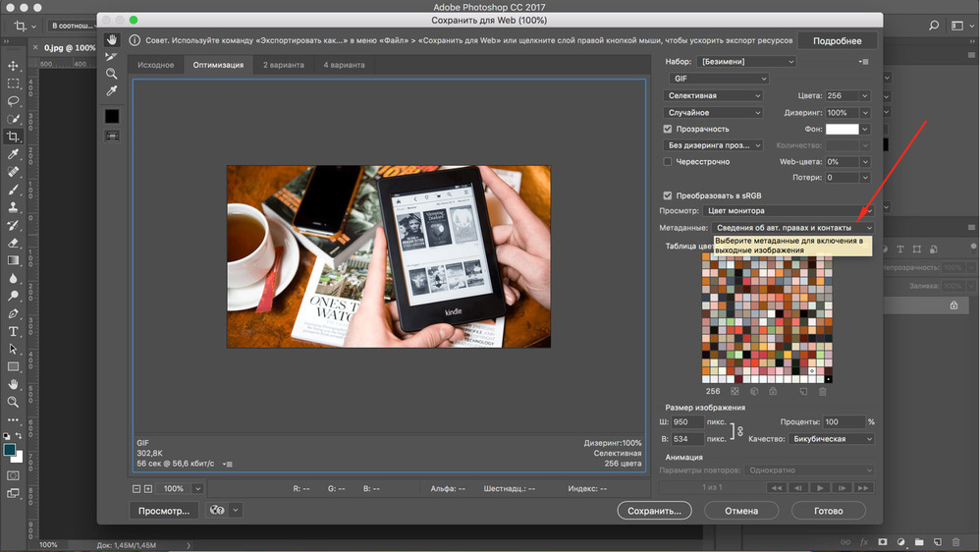Toggle the width-height constrain link icon

point(740,431)
